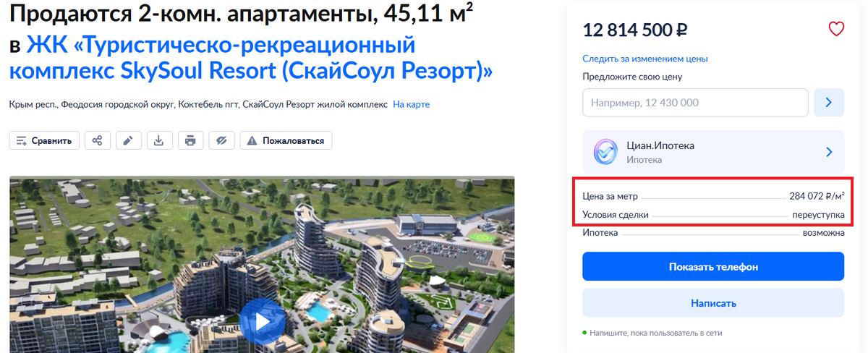The width and height of the screenshot is (868, 353).
Task: Click Пожаловаться button
Action: tap(286, 140)
